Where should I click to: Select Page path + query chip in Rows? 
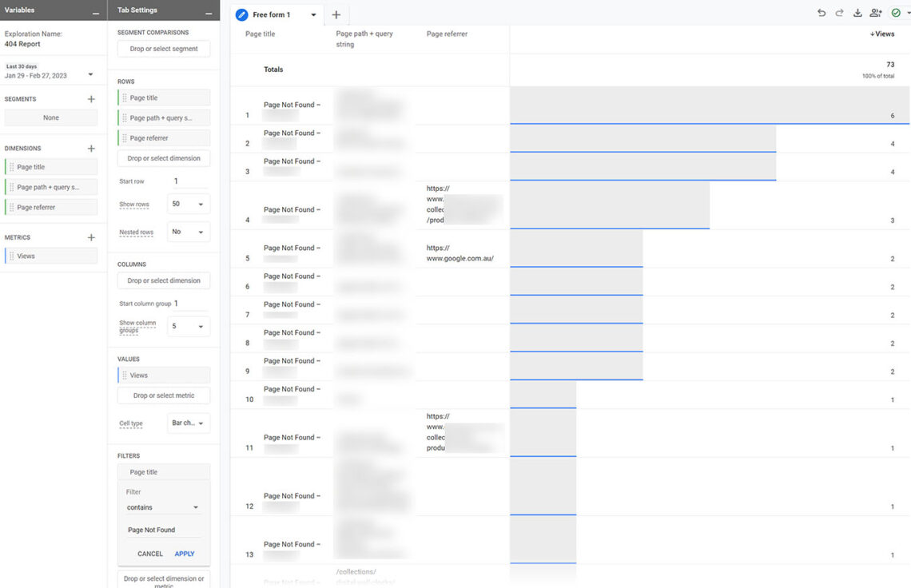pyautogui.click(x=164, y=118)
